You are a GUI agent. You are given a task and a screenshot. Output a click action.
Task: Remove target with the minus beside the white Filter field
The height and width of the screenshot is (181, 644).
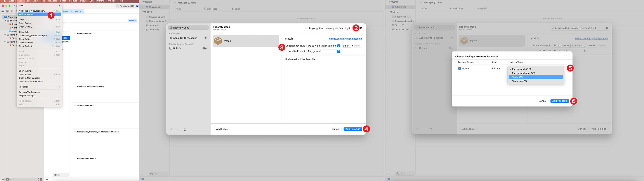click(x=50, y=175)
